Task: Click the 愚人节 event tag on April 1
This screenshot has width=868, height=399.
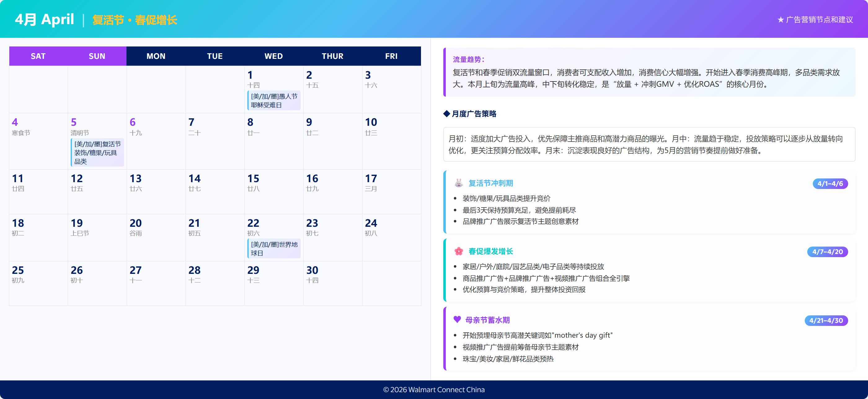Action: tap(274, 100)
